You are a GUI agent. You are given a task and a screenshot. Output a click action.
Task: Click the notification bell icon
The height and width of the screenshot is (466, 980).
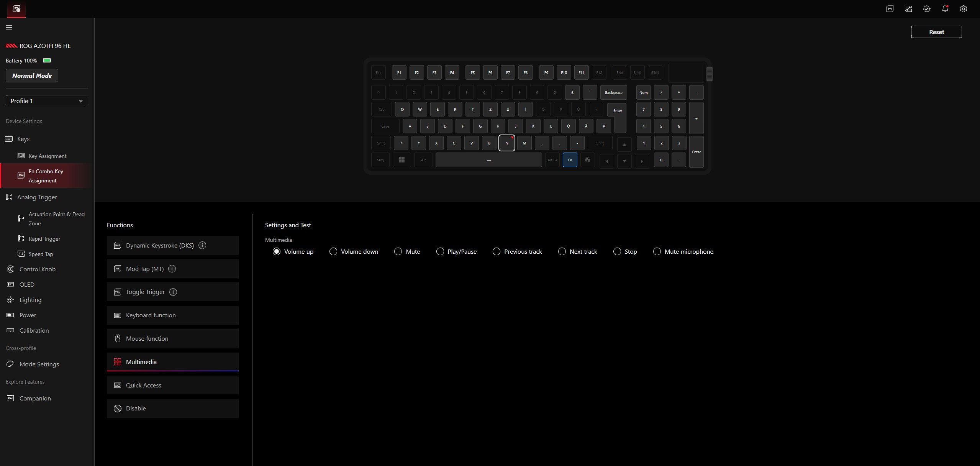(945, 9)
